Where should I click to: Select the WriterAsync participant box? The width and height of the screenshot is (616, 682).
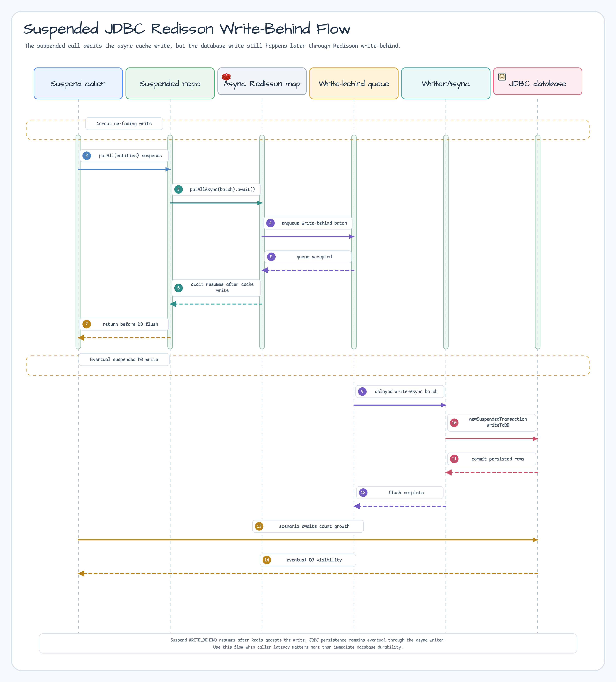pos(446,84)
